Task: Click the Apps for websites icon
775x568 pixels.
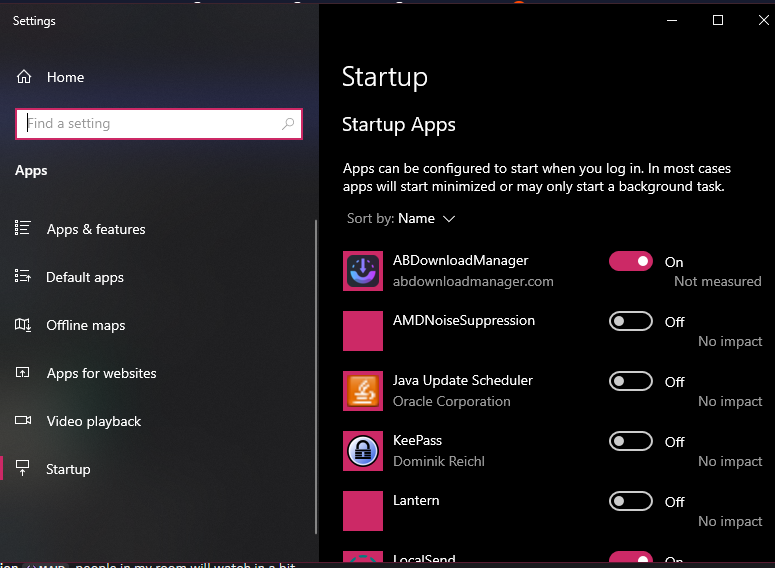Action: 23,372
